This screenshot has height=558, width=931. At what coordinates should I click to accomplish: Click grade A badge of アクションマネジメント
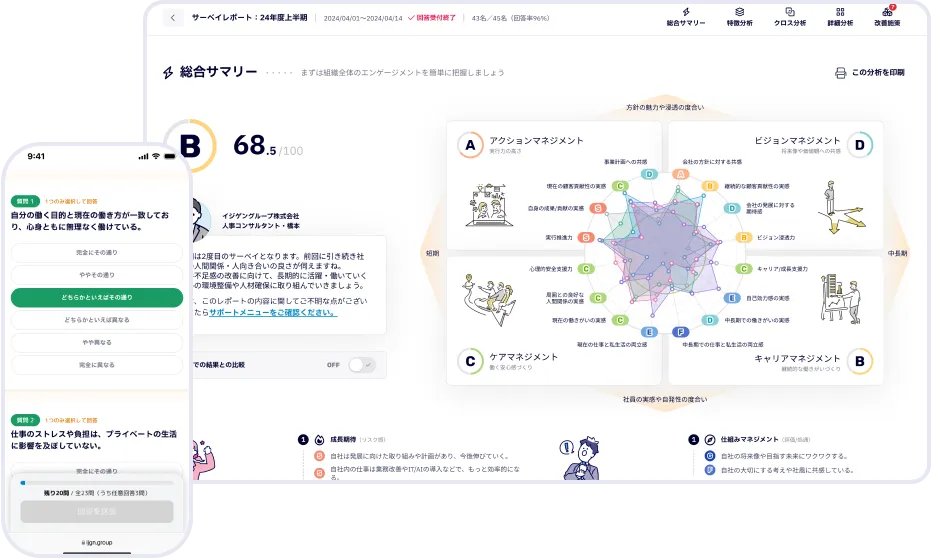coord(470,145)
